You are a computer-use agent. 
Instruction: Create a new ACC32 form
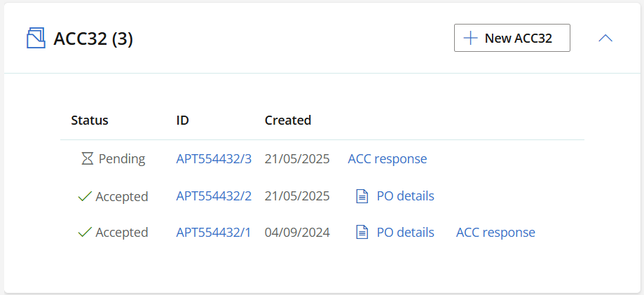pos(512,38)
